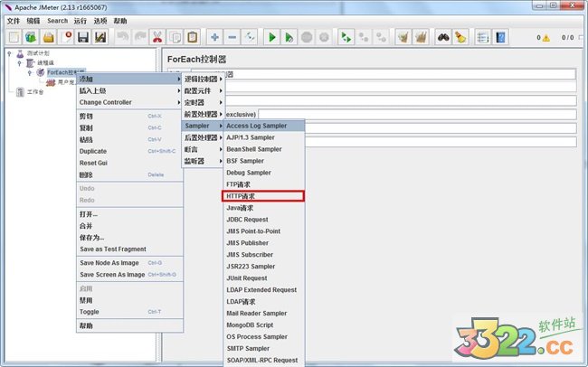Click the Paste clipboard icon
This screenshot has height=367, width=588.
192,37
